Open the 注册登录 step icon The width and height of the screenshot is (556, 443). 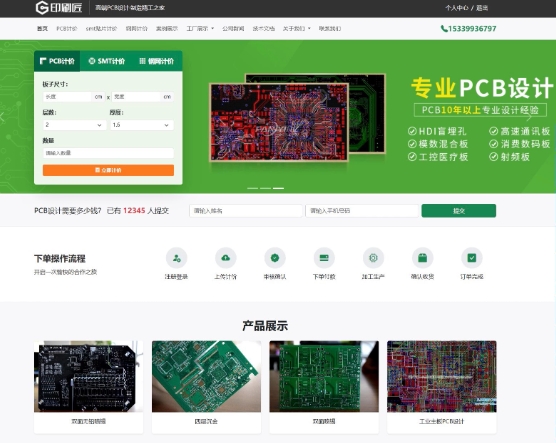point(176,258)
